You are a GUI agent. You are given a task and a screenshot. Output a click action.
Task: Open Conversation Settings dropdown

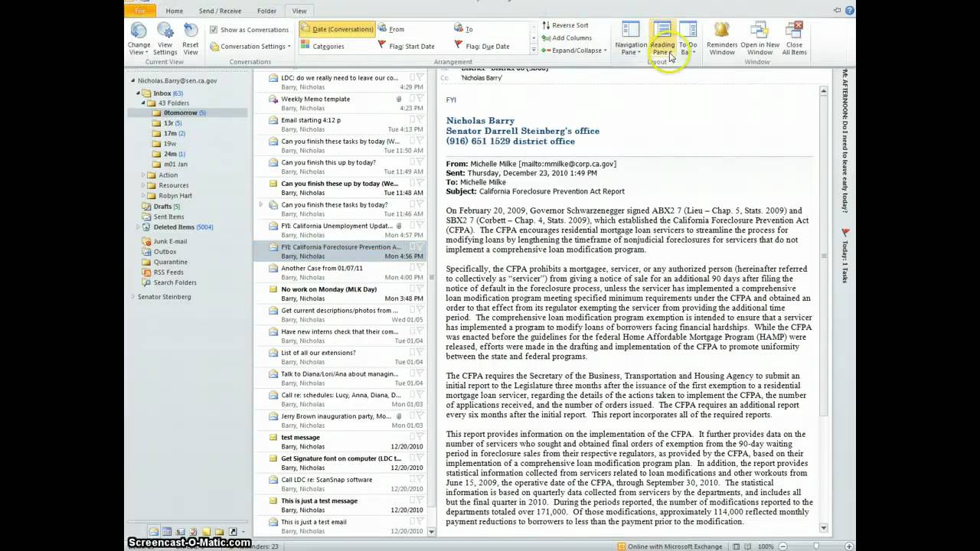click(250, 47)
